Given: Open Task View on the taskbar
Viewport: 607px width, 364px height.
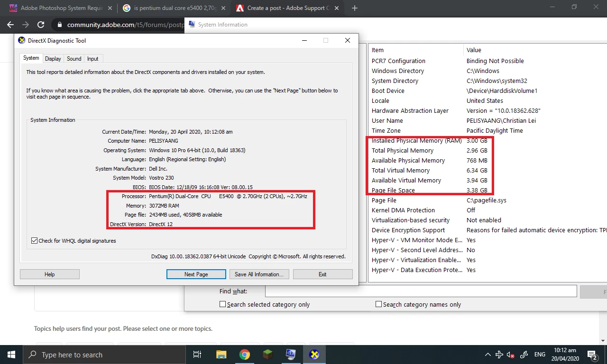Looking at the screenshot, I should point(197,355).
